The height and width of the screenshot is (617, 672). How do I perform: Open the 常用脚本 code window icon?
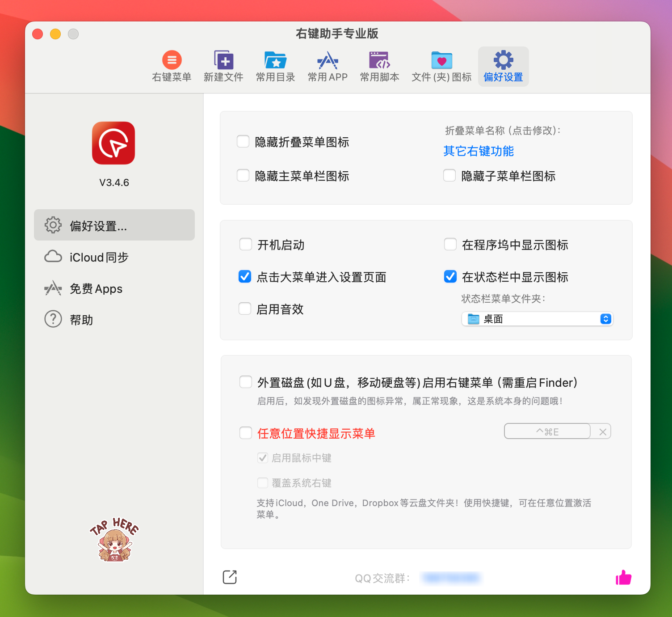(x=379, y=60)
